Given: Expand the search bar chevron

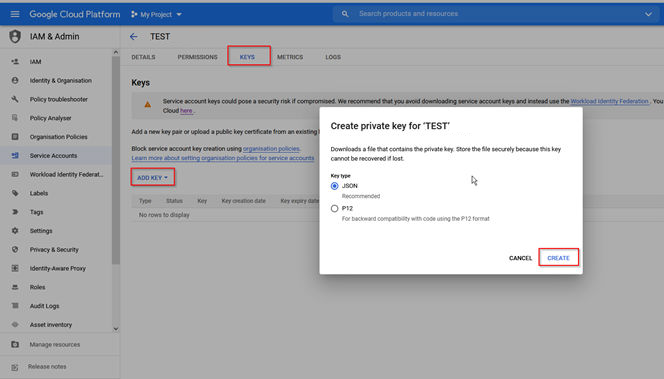Looking at the screenshot, I should point(648,14).
